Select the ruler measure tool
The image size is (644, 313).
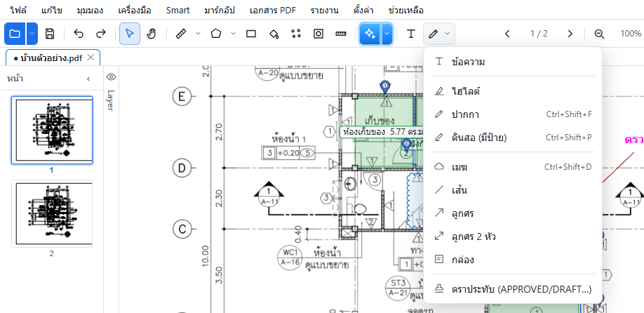(x=181, y=34)
